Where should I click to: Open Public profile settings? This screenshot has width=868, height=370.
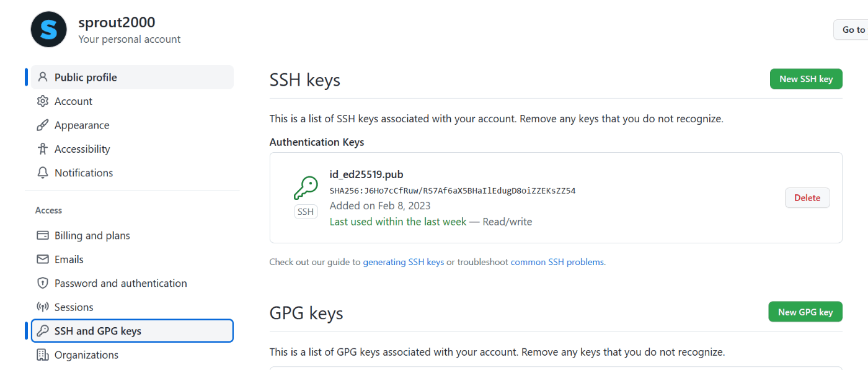click(86, 78)
